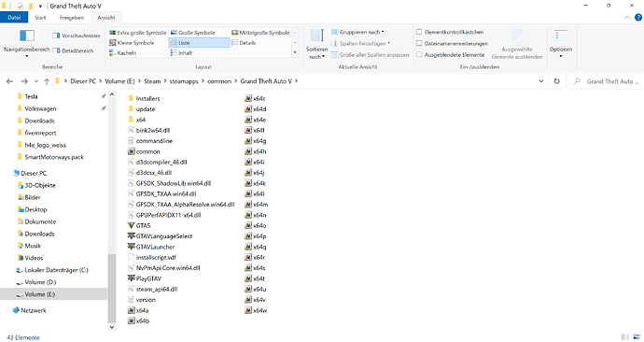Select the update folder

pyautogui.click(x=146, y=109)
